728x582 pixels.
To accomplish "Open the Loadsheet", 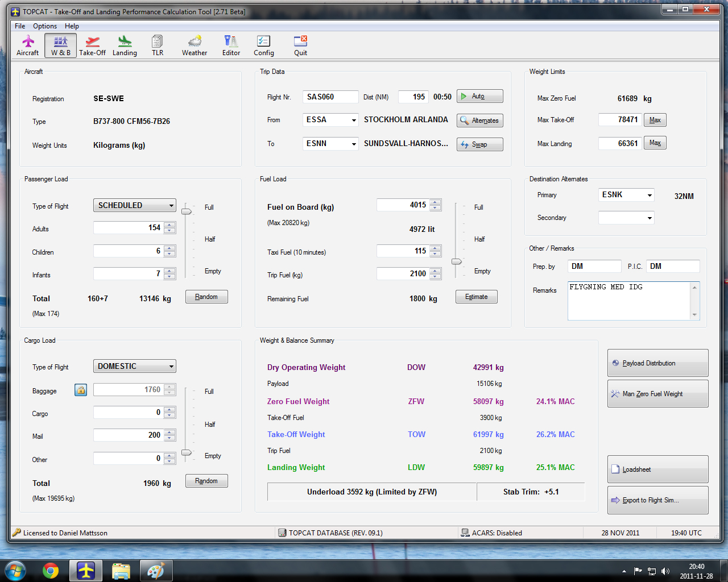I will click(657, 469).
